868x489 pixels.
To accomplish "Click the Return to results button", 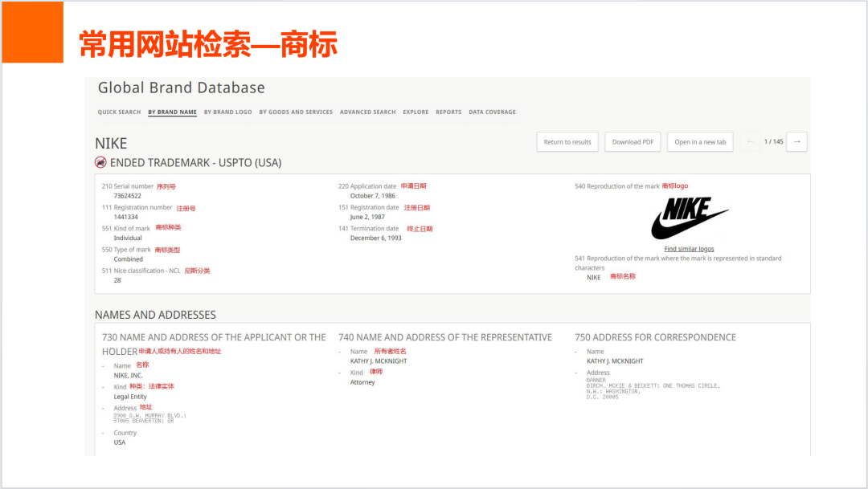I will coord(567,141).
